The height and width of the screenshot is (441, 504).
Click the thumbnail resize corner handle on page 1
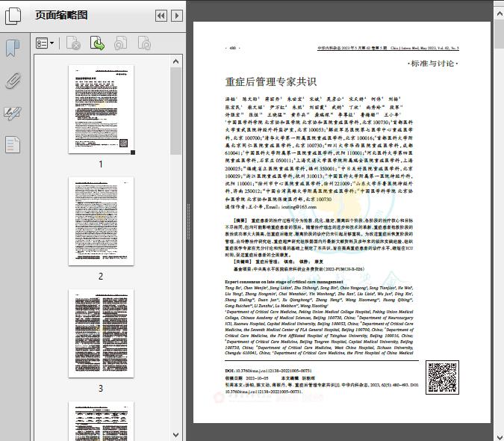pos(133,152)
